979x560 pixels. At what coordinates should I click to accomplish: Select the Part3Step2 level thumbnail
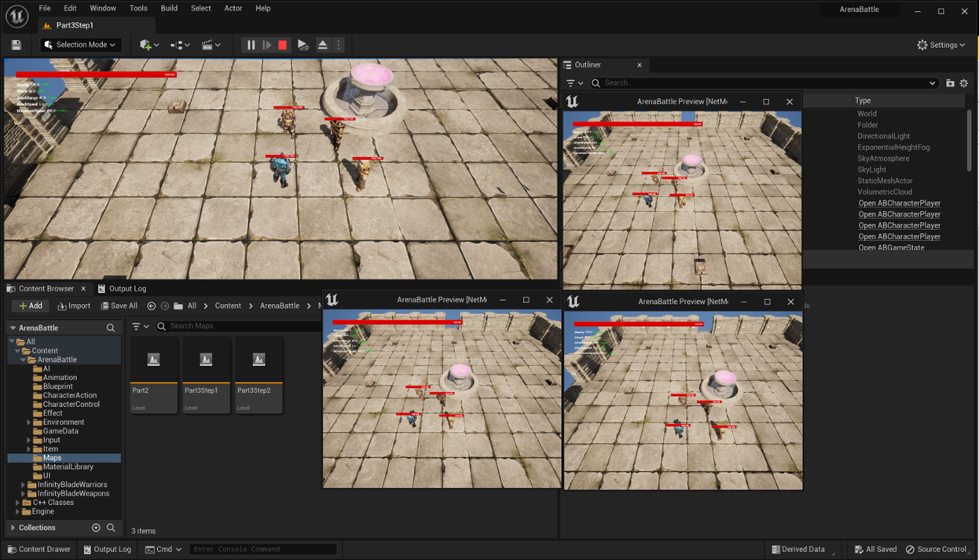pyautogui.click(x=258, y=375)
